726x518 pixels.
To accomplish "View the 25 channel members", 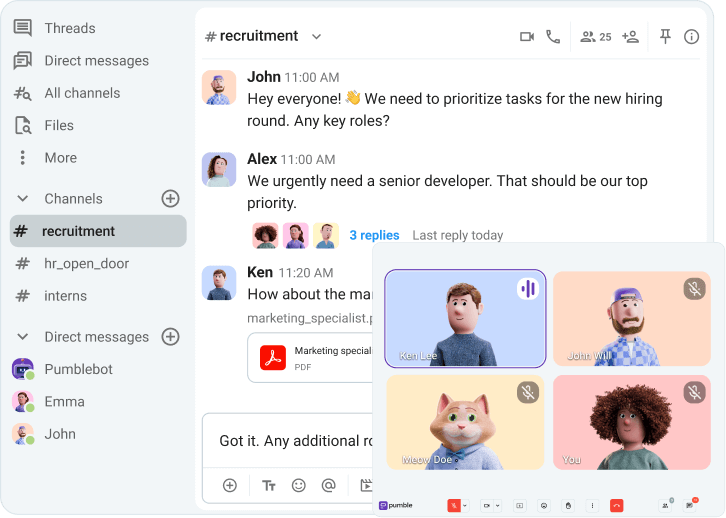I will [596, 37].
